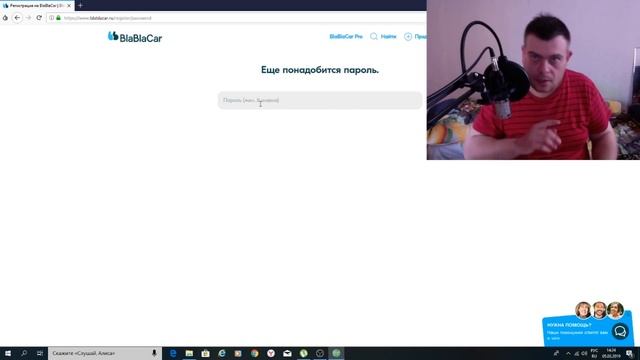Click the BlaBlaCar logo

135,37
